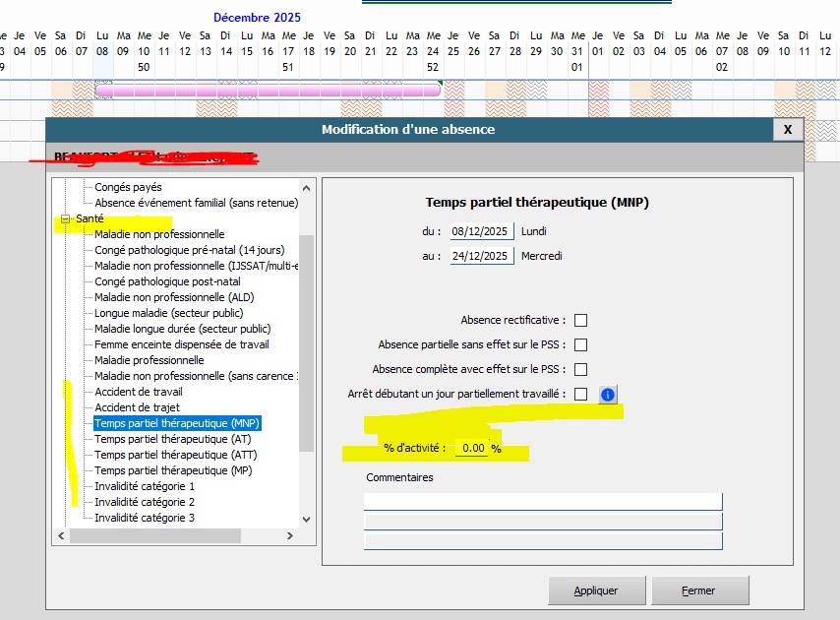The width and height of the screenshot is (840, 620).
Task: Select Femme enceinte dispensée de travail
Action: click(x=182, y=344)
